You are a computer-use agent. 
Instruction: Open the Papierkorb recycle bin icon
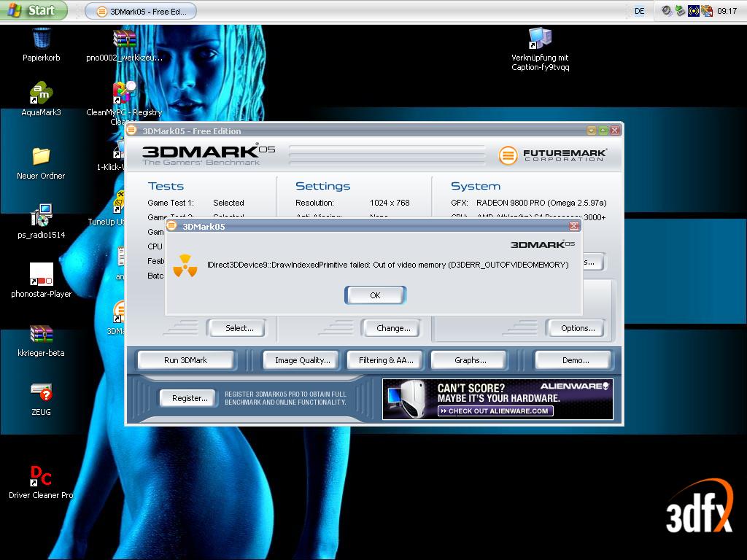42,39
